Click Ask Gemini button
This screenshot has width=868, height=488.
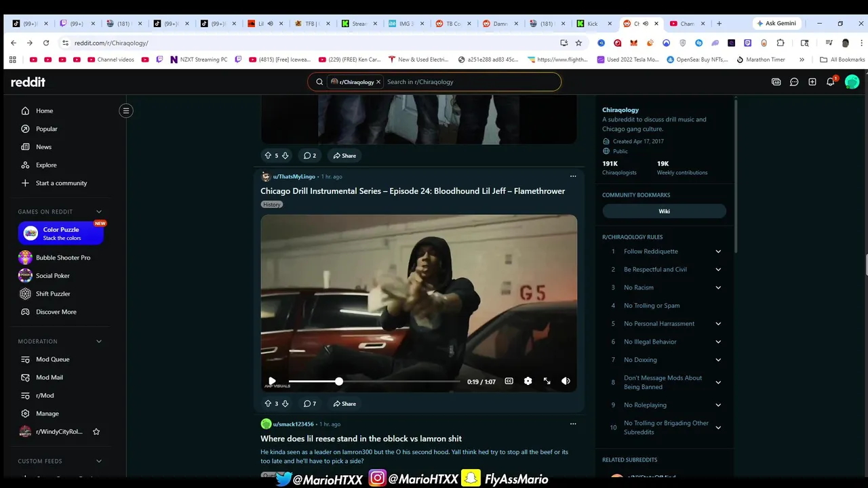(x=776, y=23)
